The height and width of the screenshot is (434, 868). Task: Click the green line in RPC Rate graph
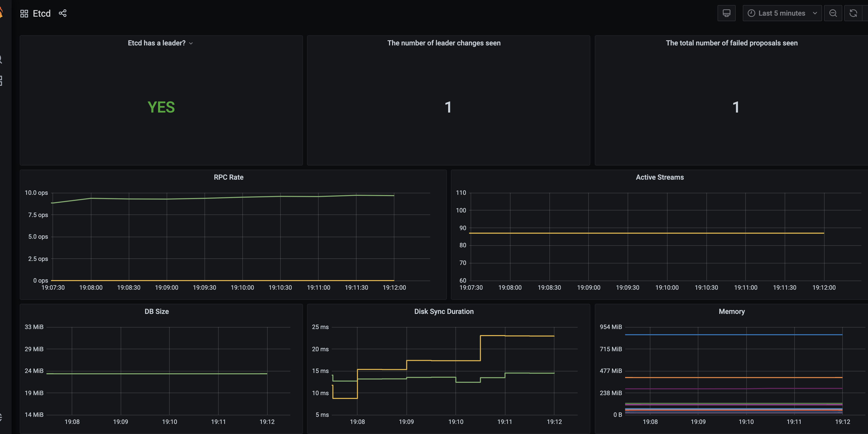(222, 198)
